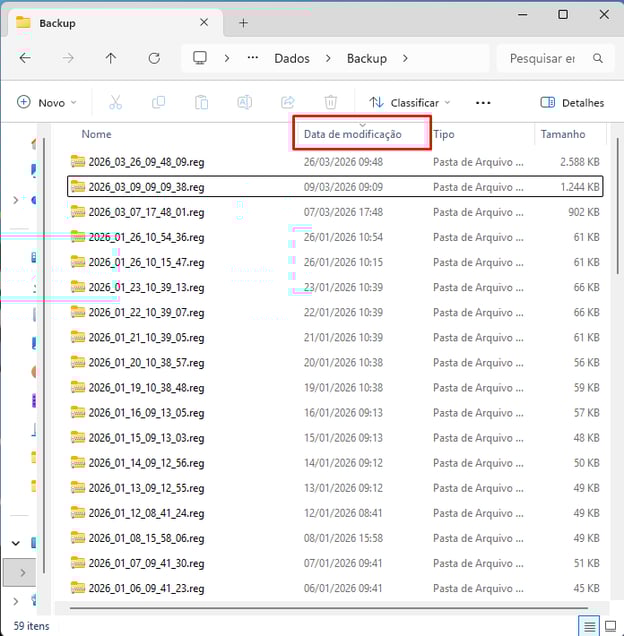Click the Delete trash can icon
The height and width of the screenshot is (636, 624).
pos(331,102)
